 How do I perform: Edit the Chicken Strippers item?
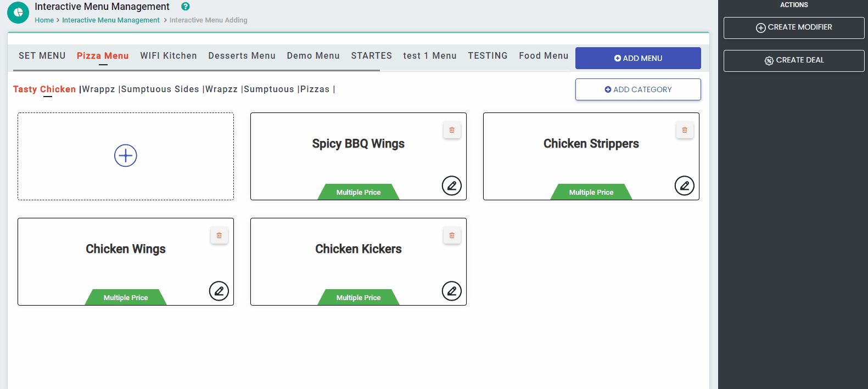(x=685, y=186)
